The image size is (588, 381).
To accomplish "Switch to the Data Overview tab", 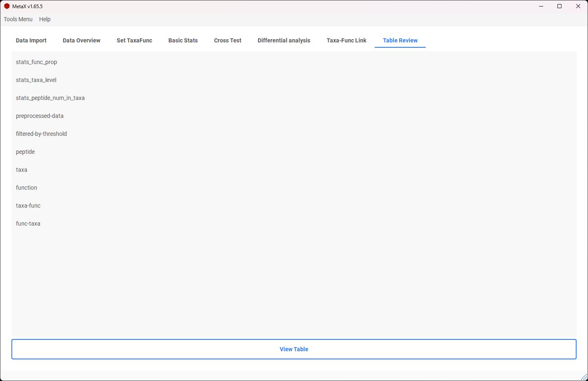I will point(82,40).
